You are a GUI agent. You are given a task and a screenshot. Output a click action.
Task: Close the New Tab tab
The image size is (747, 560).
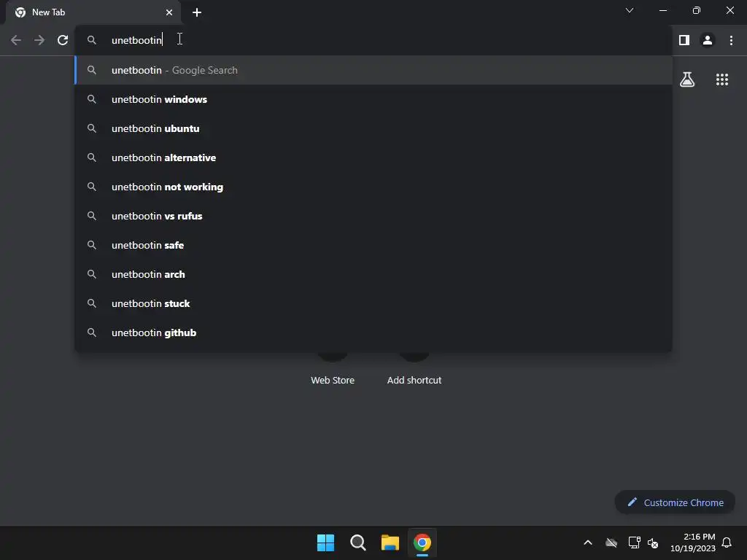[x=169, y=12]
